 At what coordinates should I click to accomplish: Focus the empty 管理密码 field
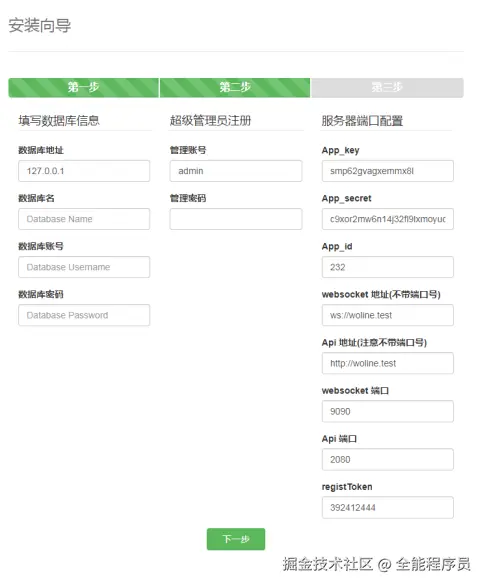pyautogui.click(x=236, y=219)
